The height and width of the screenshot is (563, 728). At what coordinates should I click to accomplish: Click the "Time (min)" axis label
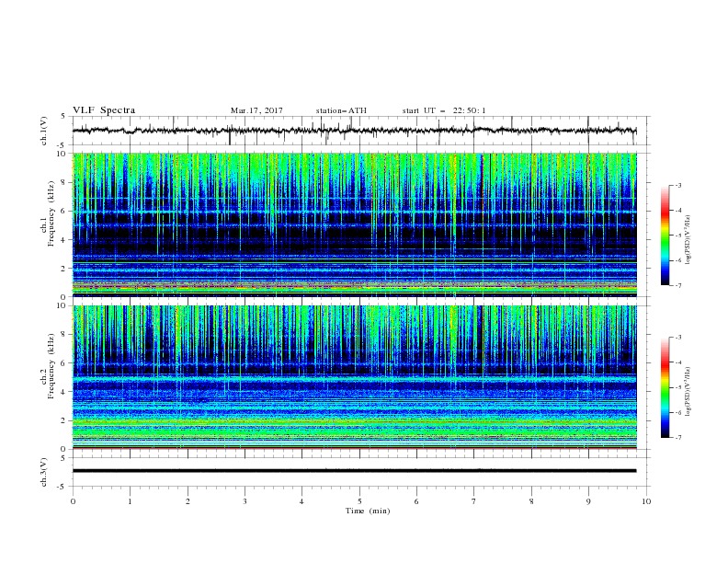tap(368, 511)
